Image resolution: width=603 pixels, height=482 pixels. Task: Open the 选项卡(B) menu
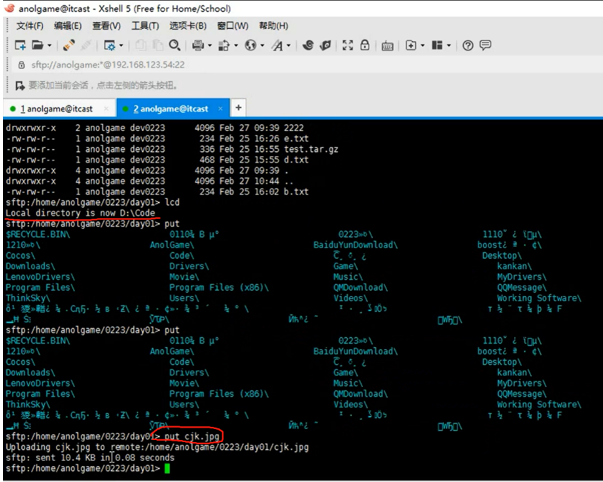[188, 26]
